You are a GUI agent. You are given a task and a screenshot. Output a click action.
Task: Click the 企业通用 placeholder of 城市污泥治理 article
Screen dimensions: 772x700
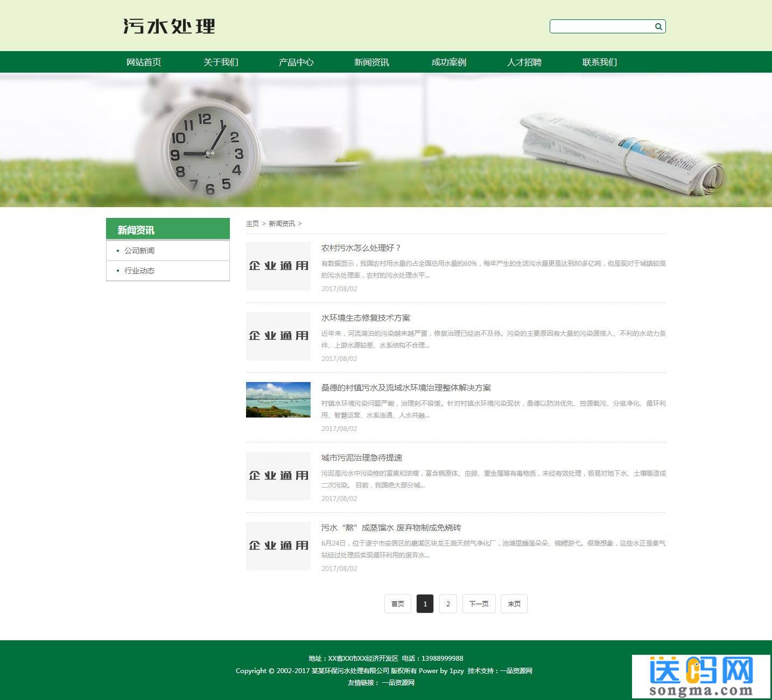tap(278, 477)
